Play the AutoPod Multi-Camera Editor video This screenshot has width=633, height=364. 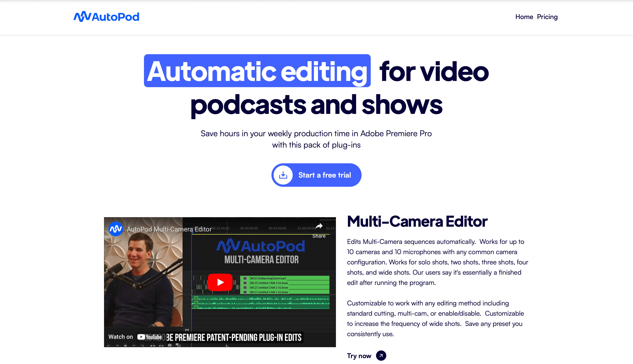[220, 282]
